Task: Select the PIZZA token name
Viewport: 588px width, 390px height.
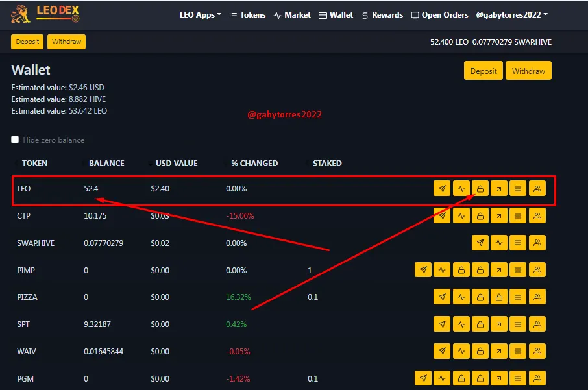Action: (x=27, y=297)
